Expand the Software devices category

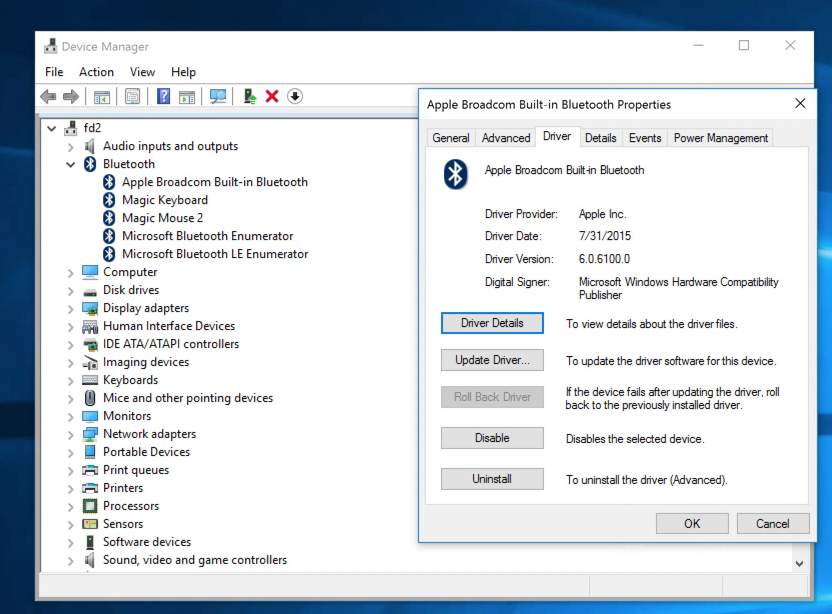click(71, 542)
